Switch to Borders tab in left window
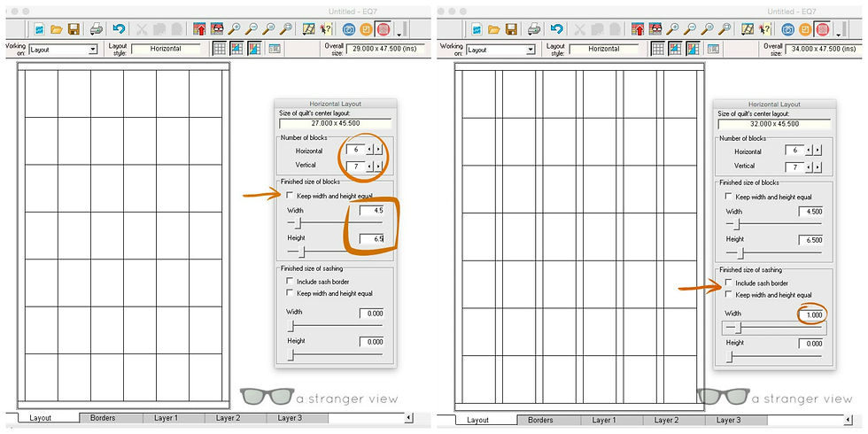This screenshot has width=868, height=434. [x=103, y=418]
